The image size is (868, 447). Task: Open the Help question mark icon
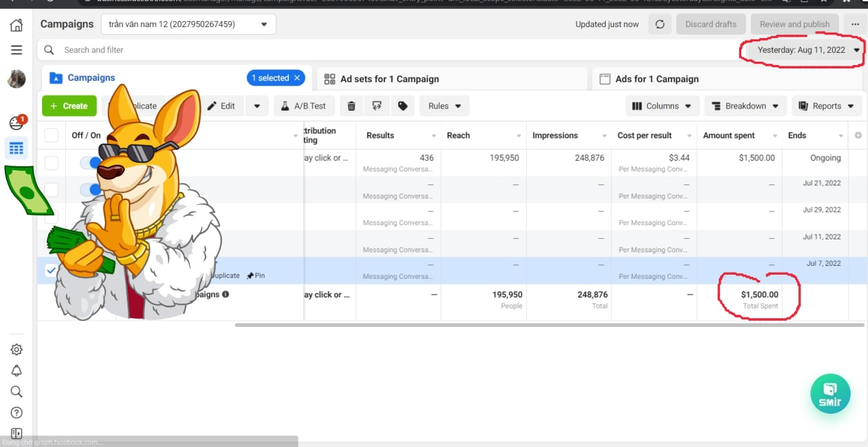click(16, 412)
